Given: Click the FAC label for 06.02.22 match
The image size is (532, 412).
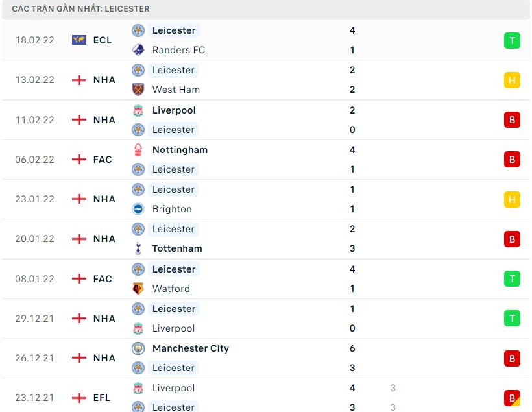Looking at the screenshot, I should point(103,160).
